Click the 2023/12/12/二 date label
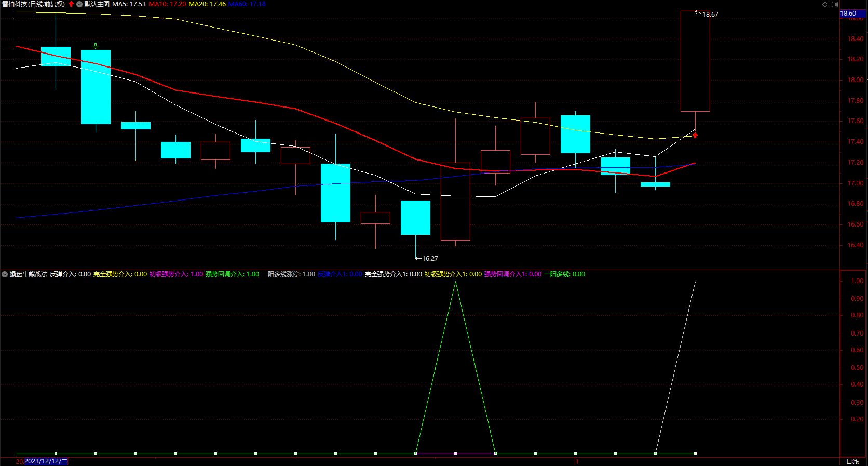This screenshot has width=868, height=466. pyautogui.click(x=46, y=461)
